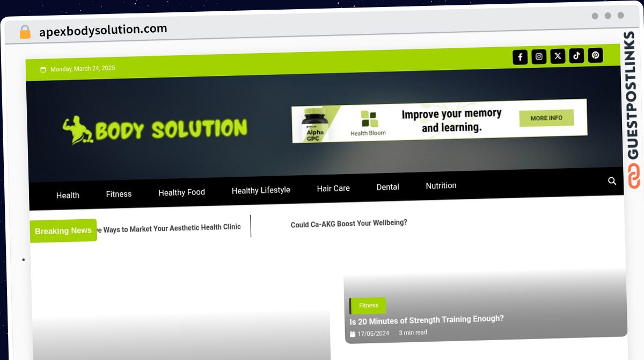Click the Alpha GPC bottle image
Image resolution: width=644 pixels, height=360 pixels.
(x=314, y=125)
